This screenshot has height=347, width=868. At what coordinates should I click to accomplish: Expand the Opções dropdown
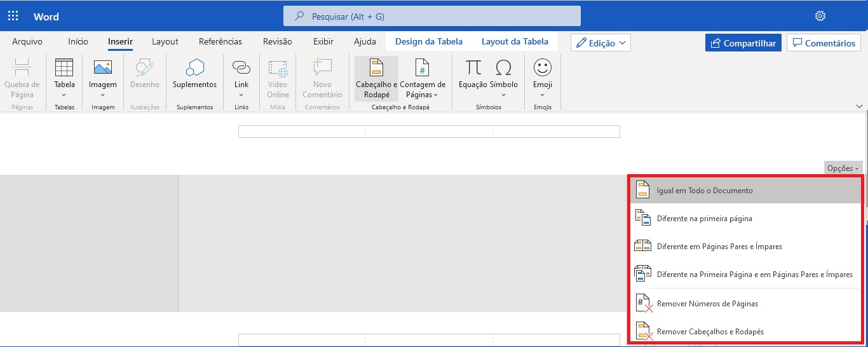[x=843, y=168]
